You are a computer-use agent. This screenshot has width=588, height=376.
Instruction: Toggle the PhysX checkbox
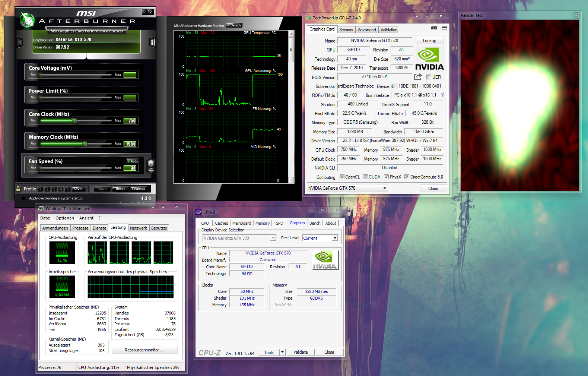(386, 177)
